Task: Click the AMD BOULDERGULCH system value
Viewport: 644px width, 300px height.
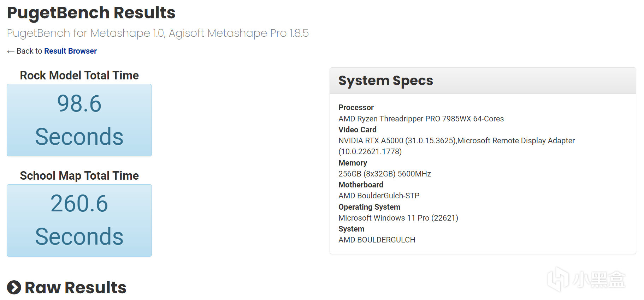Action: [377, 240]
